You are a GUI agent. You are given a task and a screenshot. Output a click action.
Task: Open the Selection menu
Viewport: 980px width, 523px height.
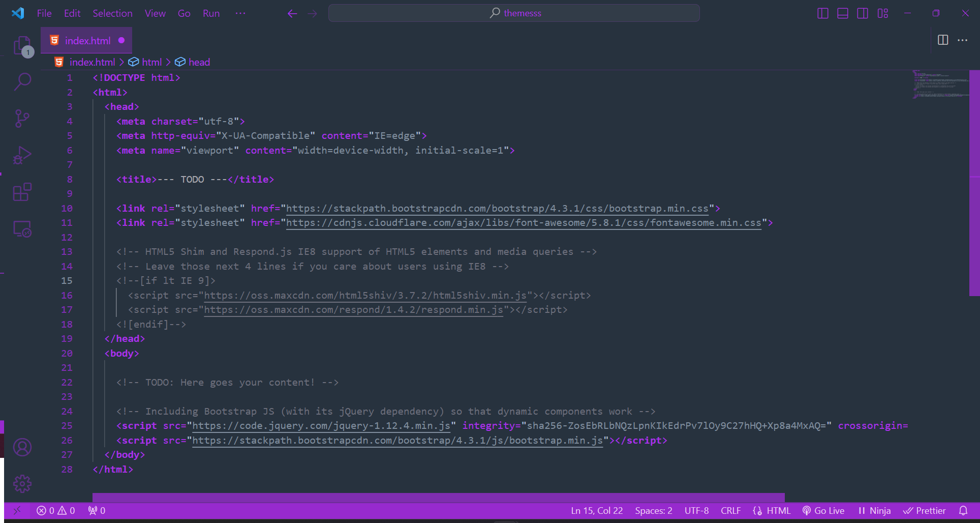click(x=112, y=13)
